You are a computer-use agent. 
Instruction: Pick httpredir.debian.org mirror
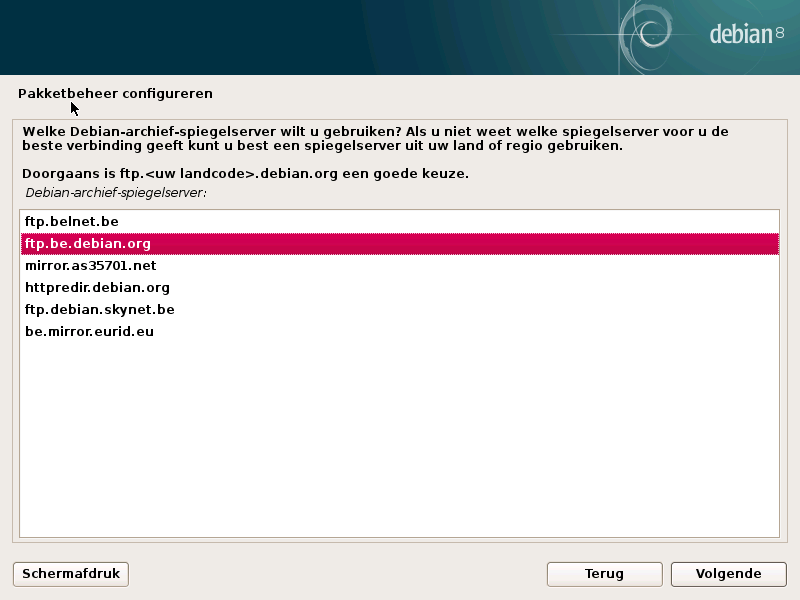[x=399, y=287]
